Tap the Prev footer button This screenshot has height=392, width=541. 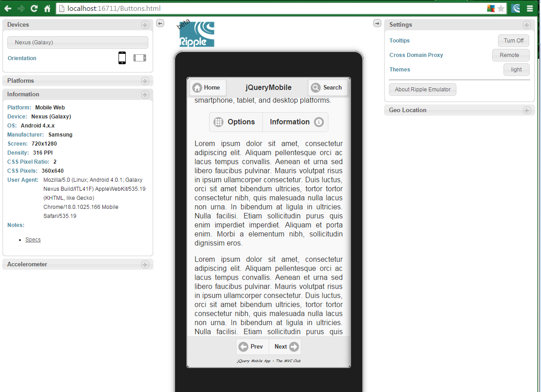click(252, 347)
